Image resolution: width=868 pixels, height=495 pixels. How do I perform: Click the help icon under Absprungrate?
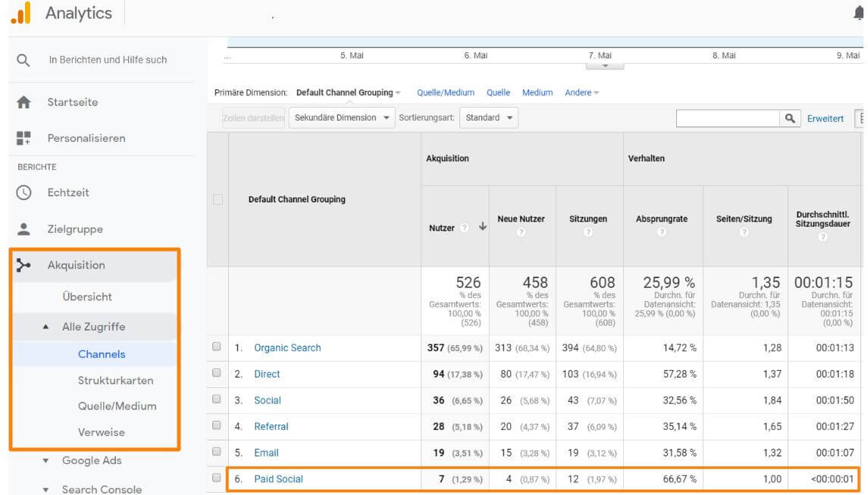click(661, 232)
